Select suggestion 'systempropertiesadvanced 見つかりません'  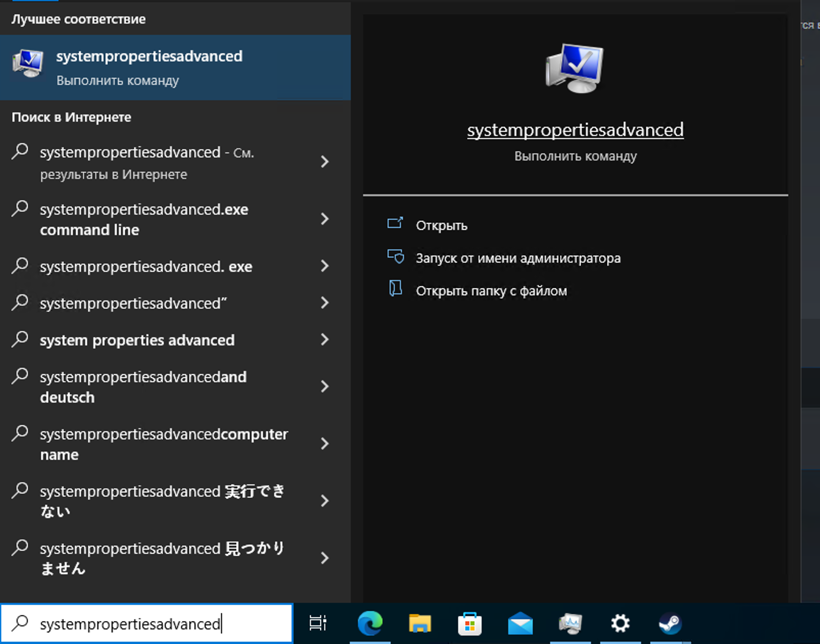pyautogui.click(x=175, y=559)
